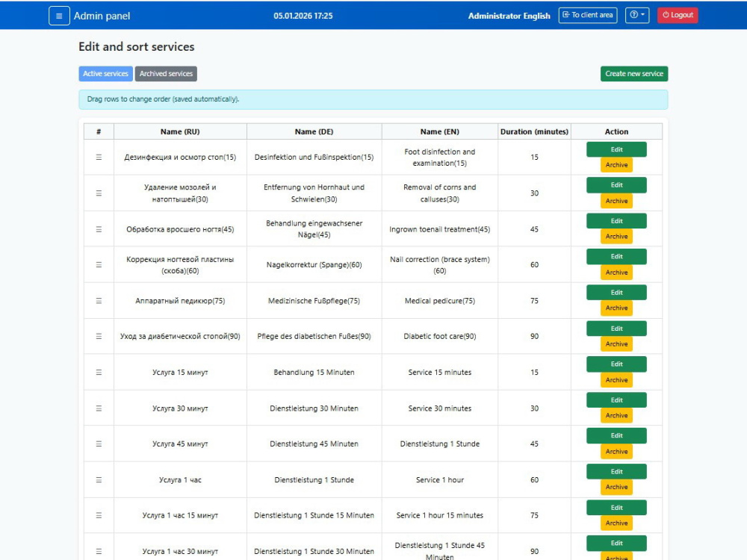
Task: Click the drag handle for Service 15 minutes row
Action: tap(99, 373)
